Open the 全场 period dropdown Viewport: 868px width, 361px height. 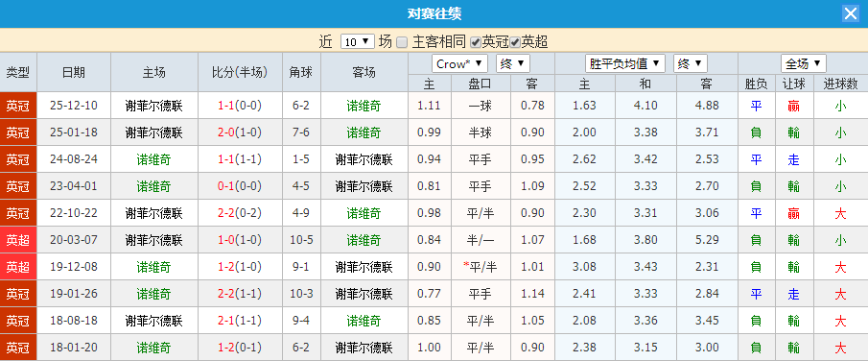[803, 63]
